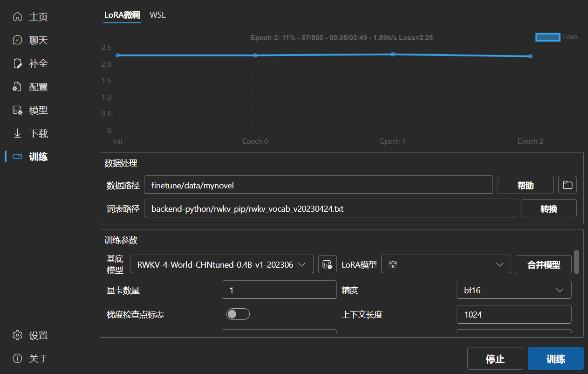
Task: Click the Epoch 1 loss data point
Action: 393,54
